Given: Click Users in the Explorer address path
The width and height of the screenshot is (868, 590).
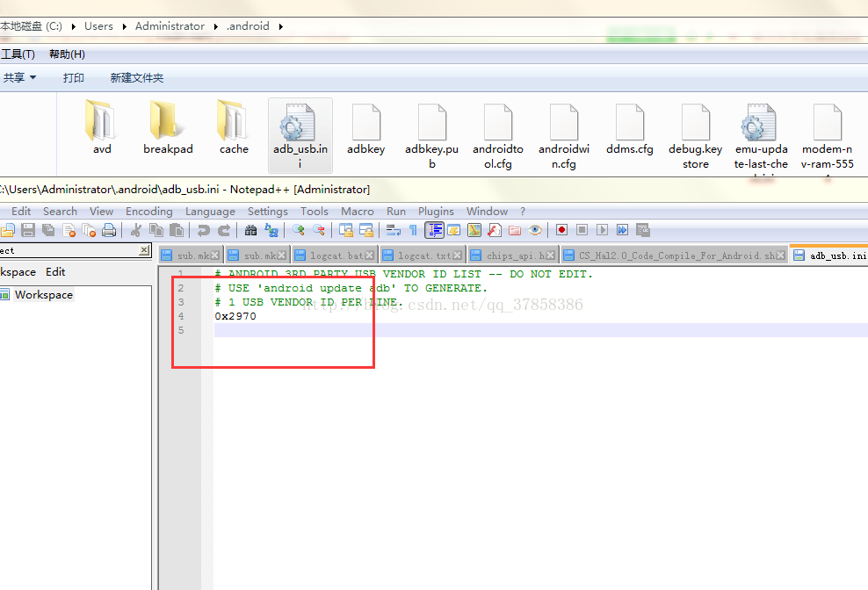Looking at the screenshot, I should (98, 26).
